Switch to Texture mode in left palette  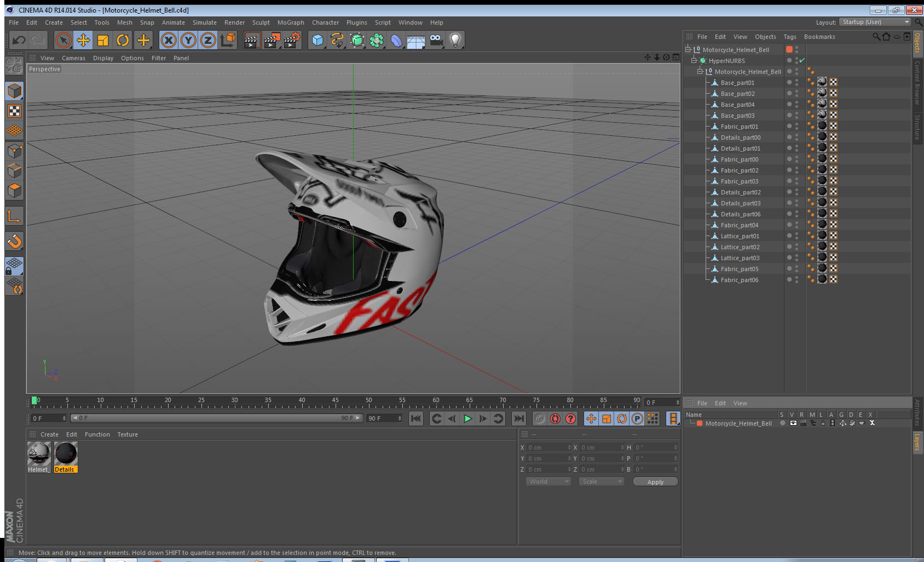click(x=14, y=111)
